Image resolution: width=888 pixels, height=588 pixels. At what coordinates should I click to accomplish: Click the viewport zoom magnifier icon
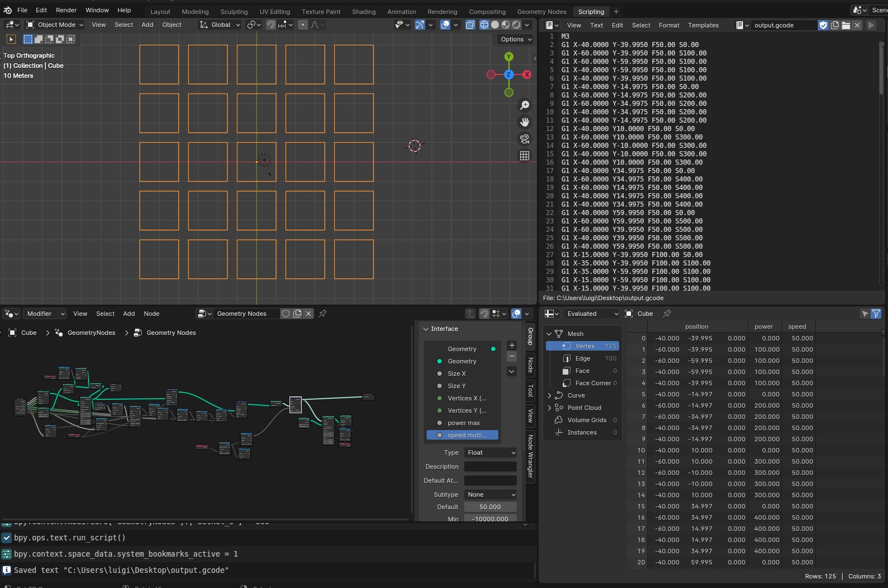click(525, 105)
